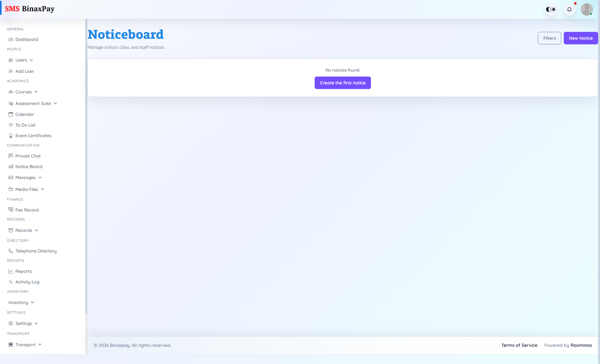This screenshot has height=364, width=600.
Task: Click the user avatar with online indicator
Action: pos(587,9)
